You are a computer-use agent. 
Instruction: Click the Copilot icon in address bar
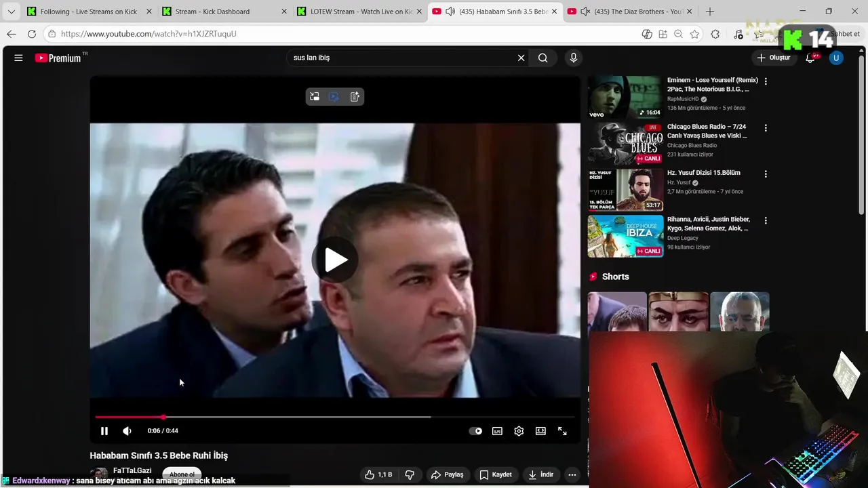pos(647,34)
